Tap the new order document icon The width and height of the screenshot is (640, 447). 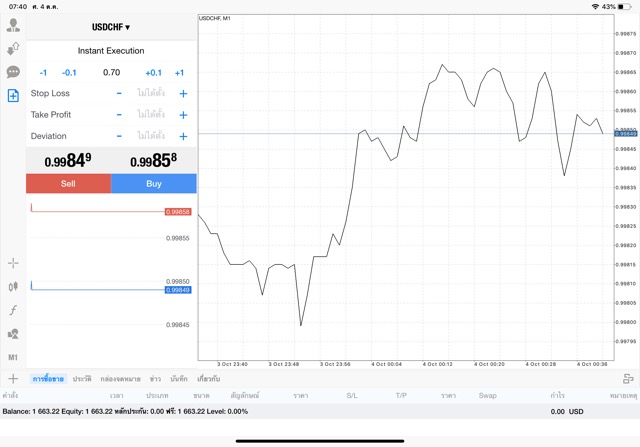[13, 96]
